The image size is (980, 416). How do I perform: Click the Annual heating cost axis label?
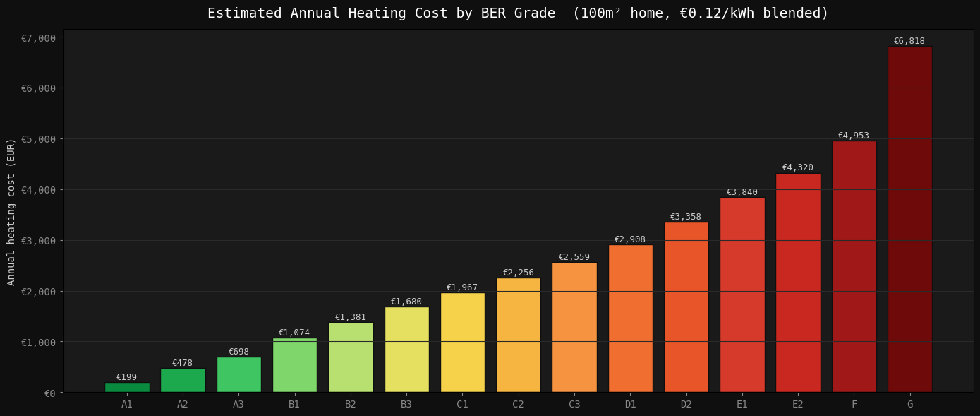tap(11, 211)
